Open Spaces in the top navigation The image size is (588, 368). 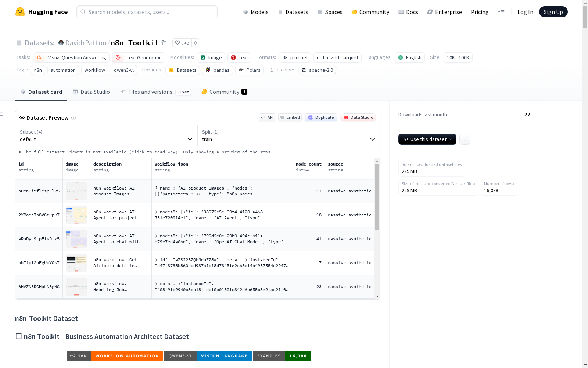click(330, 12)
